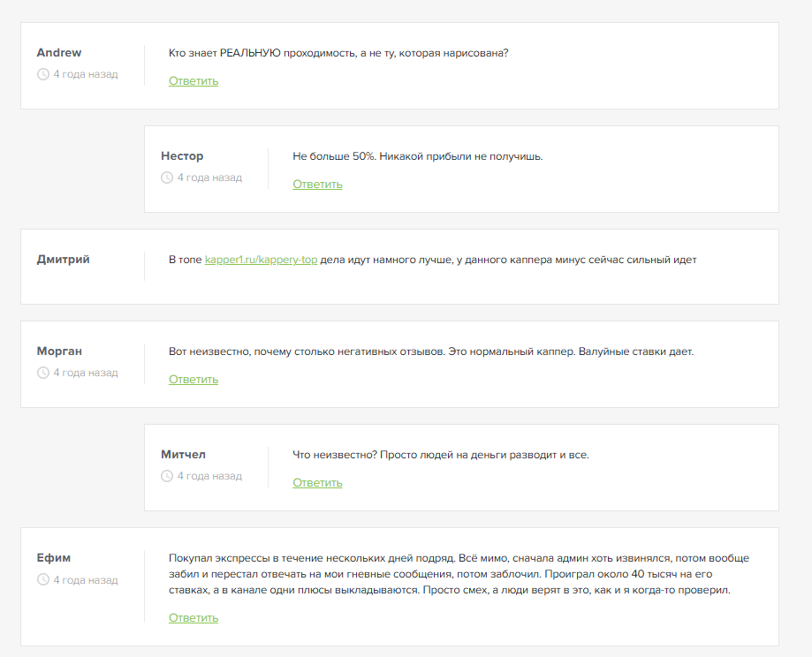Click the clock icon under Ефим's name

[42, 580]
